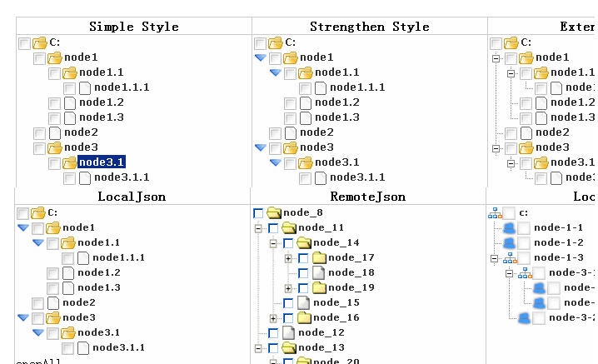The image size is (598, 364).
Task: Select node_16 label in RemoteJson tree
Action: pyautogui.click(x=336, y=318)
